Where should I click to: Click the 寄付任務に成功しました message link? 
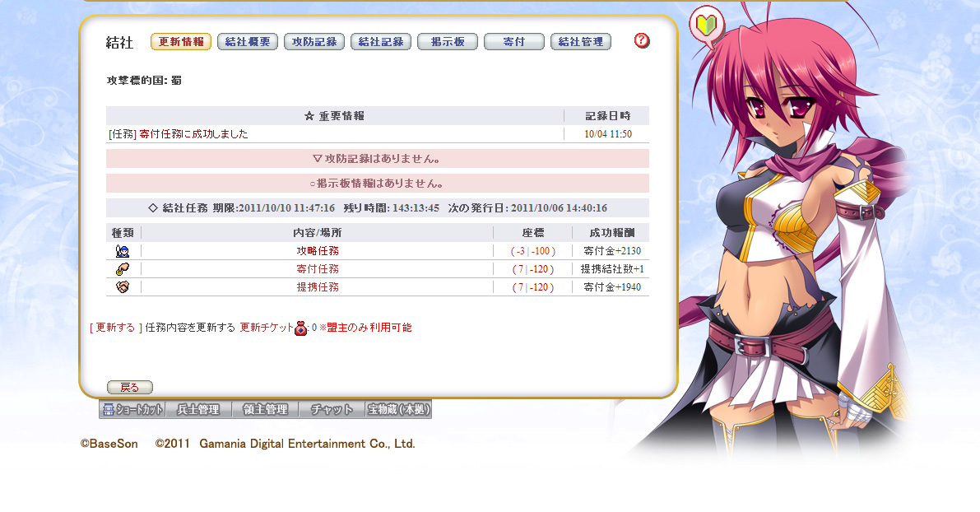pyautogui.click(x=193, y=134)
